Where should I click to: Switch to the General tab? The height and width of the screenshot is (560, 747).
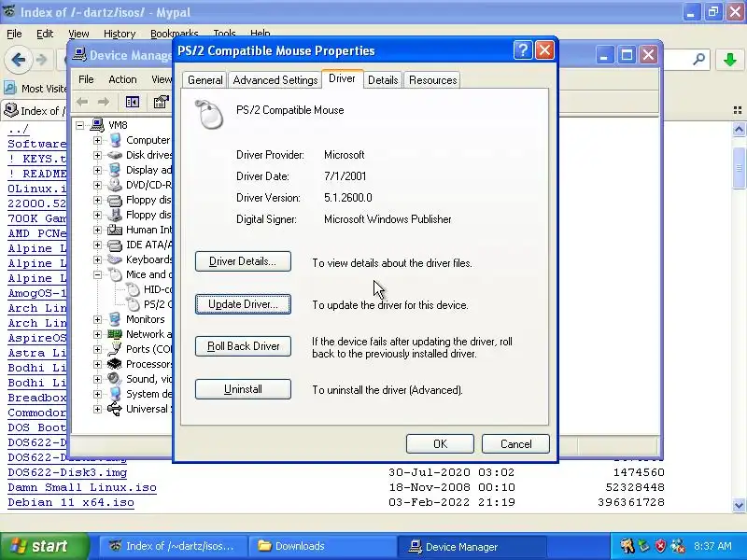click(204, 80)
